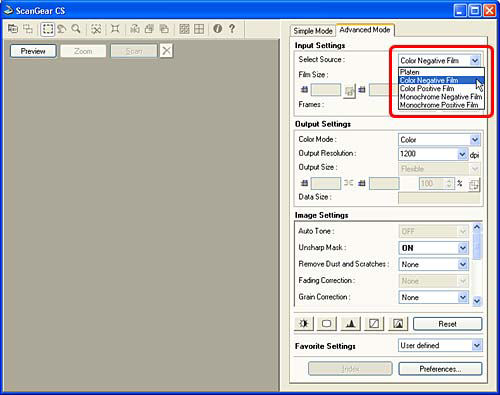Viewport: 500px width, 395px height.
Task: Minimize the ScanGear CS window
Action: [x=460, y=11]
